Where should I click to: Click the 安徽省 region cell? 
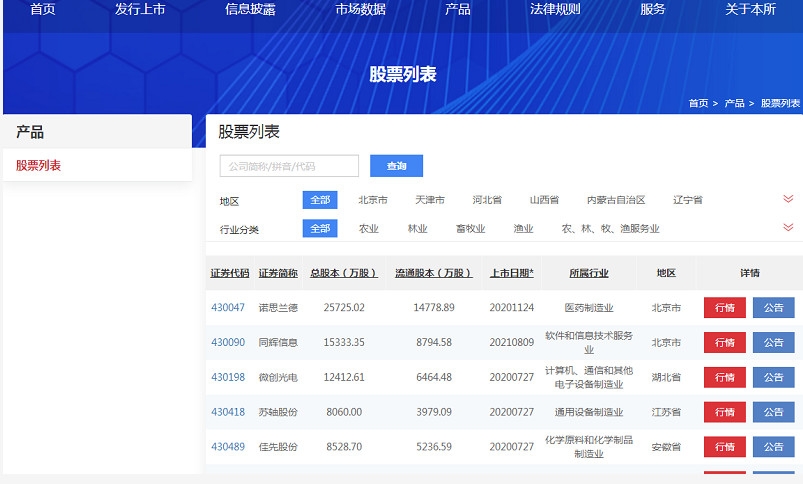click(x=666, y=447)
